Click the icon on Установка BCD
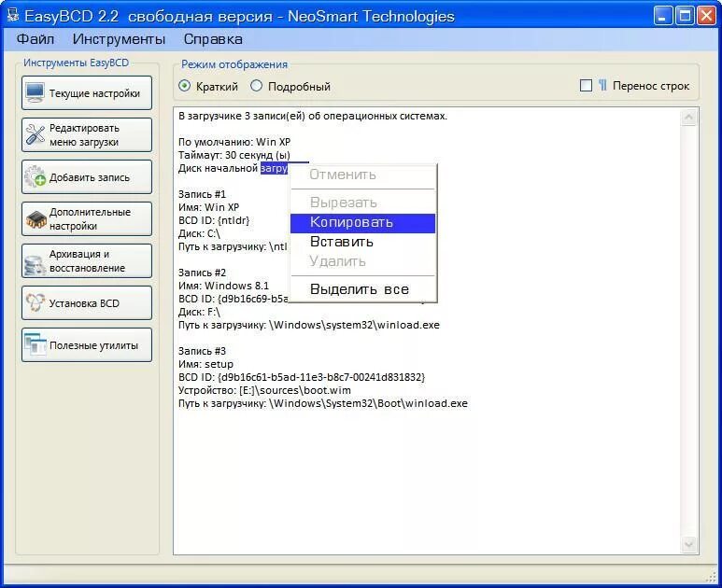The height and width of the screenshot is (588, 722). (35, 302)
